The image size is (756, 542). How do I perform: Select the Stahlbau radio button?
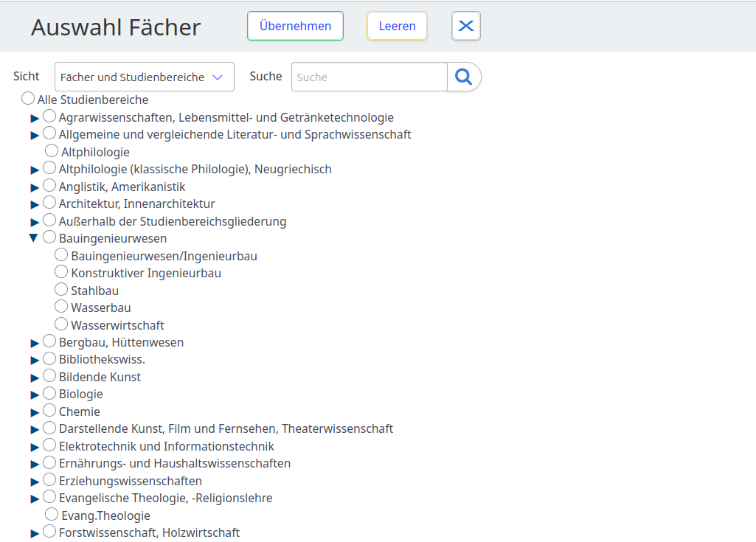click(x=61, y=289)
